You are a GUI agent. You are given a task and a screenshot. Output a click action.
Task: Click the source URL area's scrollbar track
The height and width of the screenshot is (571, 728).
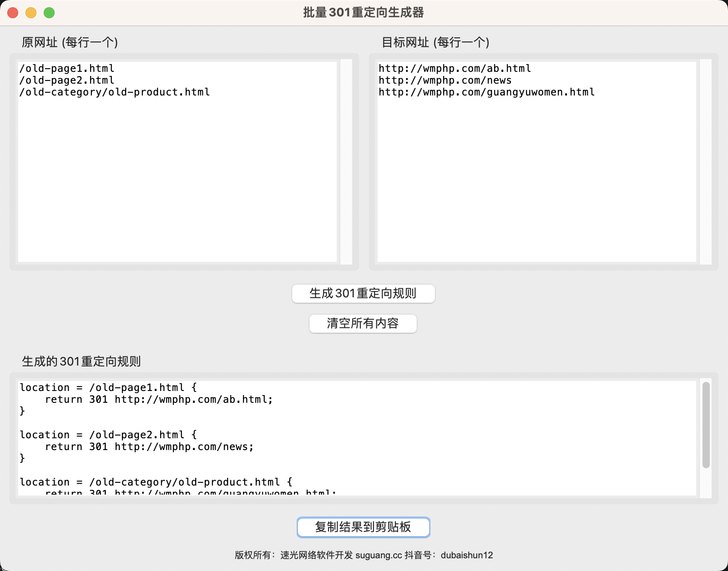click(x=346, y=162)
